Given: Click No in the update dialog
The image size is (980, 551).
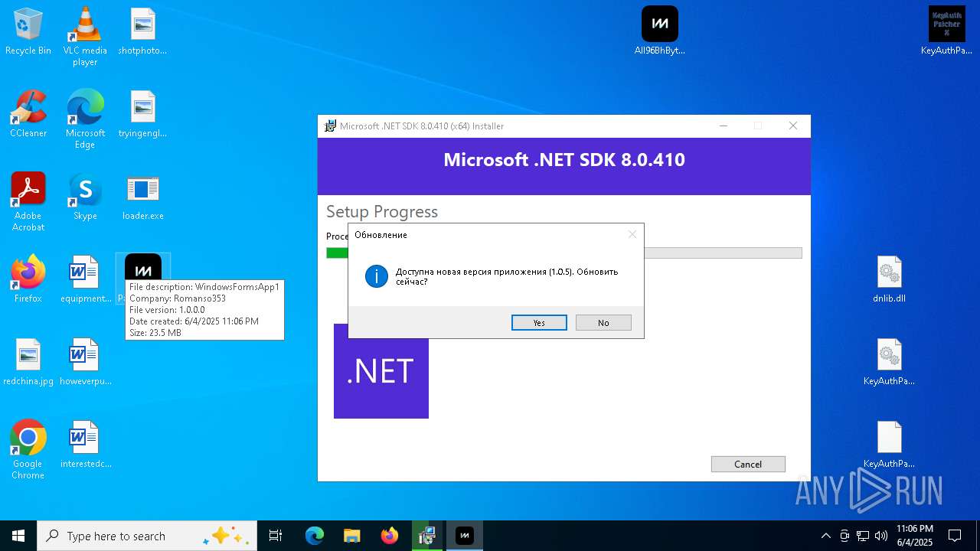Looking at the screenshot, I should tap(603, 323).
